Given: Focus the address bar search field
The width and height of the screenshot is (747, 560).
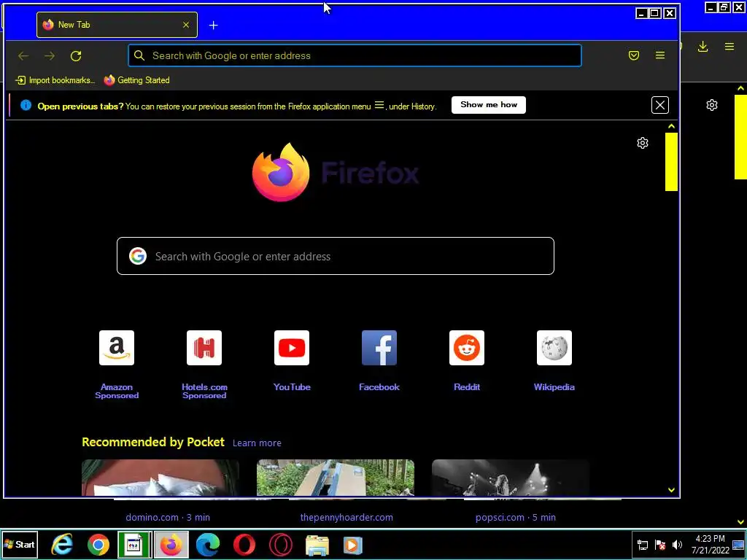Looking at the screenshot, I should point(355,55).
